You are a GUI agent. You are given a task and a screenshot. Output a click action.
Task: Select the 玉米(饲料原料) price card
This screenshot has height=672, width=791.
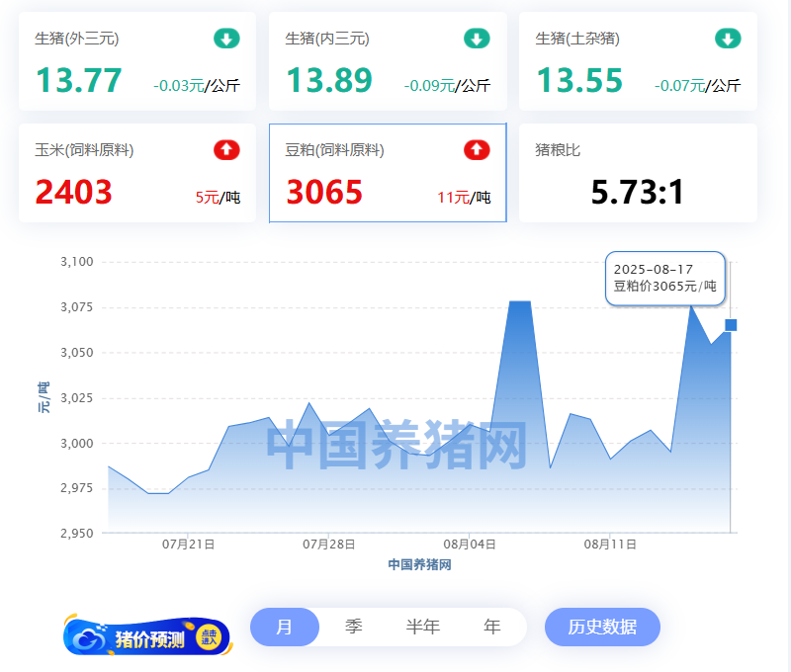[x=137, y=172]
